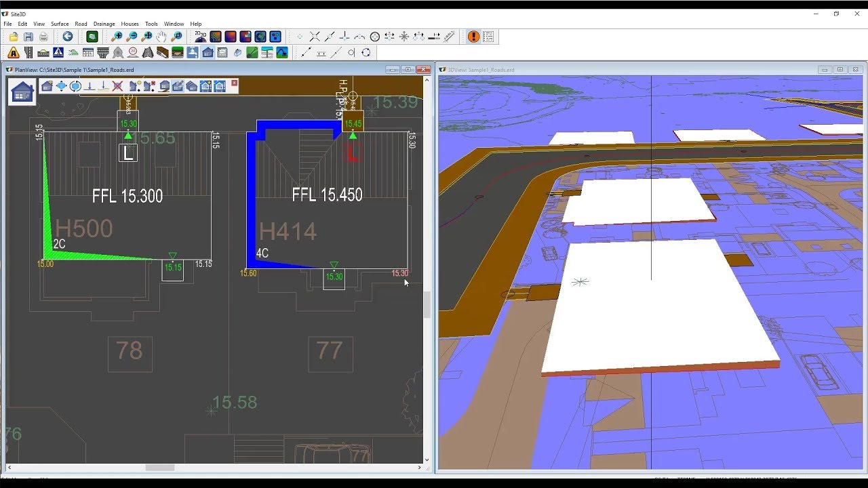
Task: Click the yellow road warning sign icon
Action: (x=14, y=52)
